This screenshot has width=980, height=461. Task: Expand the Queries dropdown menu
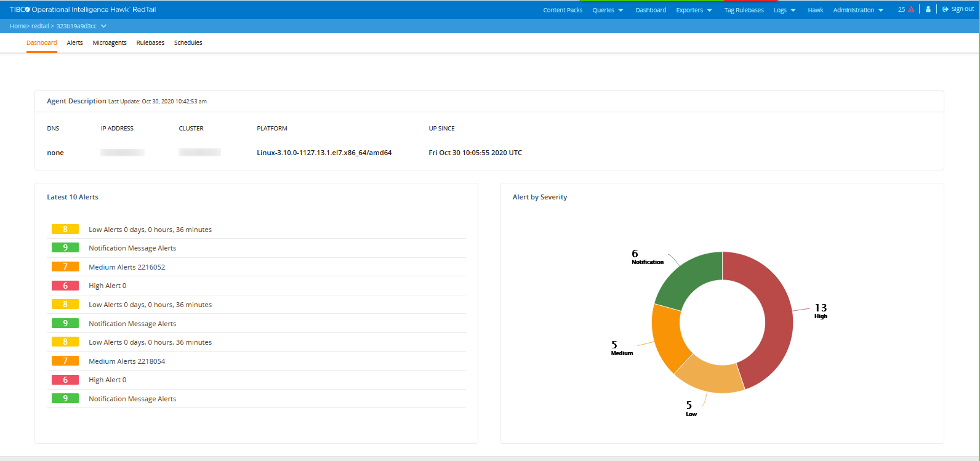(608, 10)
